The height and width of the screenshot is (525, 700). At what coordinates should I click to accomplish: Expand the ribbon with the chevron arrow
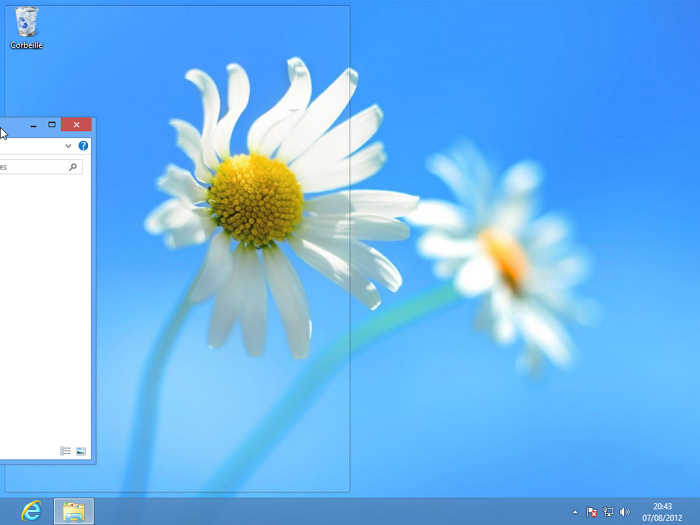click(68, 146)
